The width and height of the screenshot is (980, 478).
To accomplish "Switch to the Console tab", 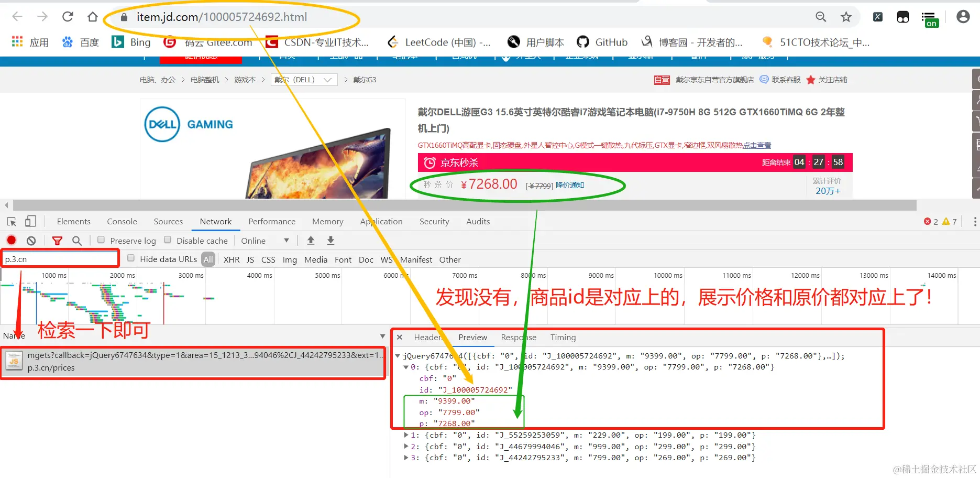I will click(x=122, y=222).
